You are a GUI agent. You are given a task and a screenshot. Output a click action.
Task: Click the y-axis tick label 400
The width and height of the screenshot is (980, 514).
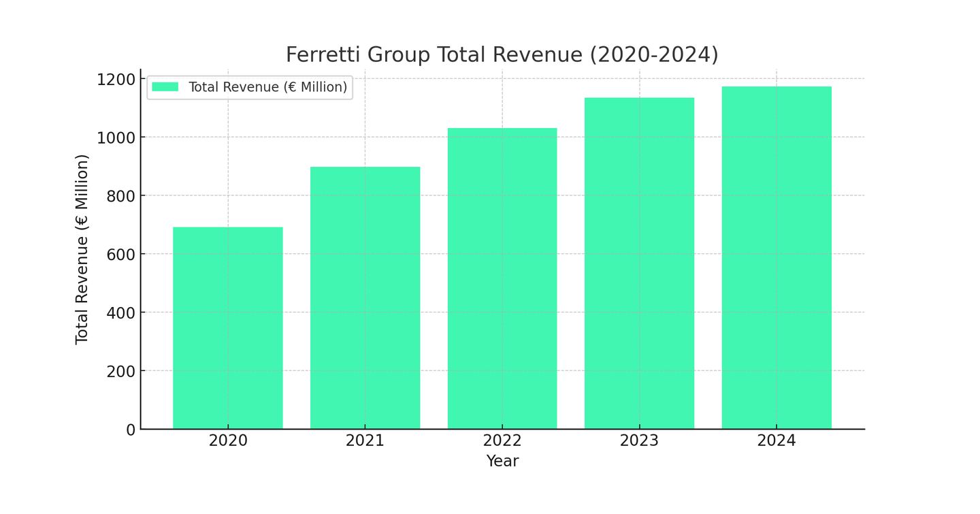121,313
